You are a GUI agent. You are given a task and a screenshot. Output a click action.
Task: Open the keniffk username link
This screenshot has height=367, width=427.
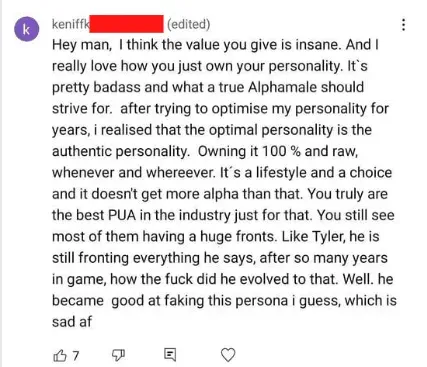(71, 24)
